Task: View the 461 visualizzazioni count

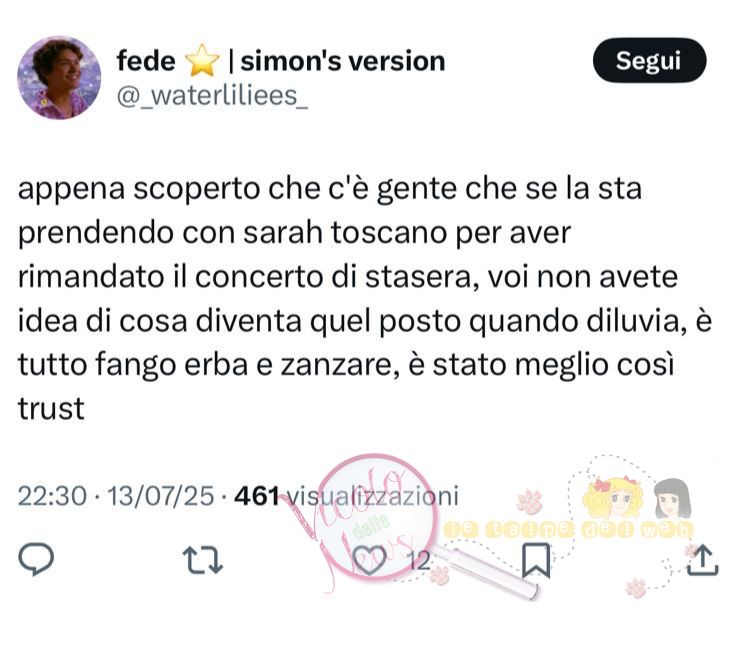Action: coord(346,496)
